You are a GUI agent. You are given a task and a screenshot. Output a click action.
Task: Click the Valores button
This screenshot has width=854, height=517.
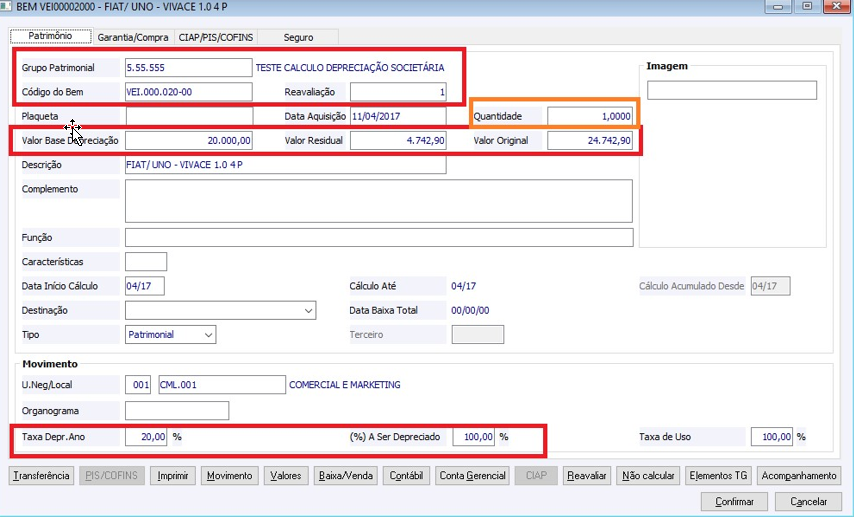(286, 476)
